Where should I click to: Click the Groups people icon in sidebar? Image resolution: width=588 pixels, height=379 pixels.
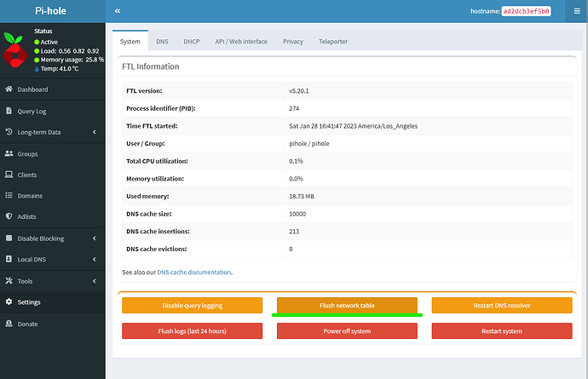(x=9, y=153)
